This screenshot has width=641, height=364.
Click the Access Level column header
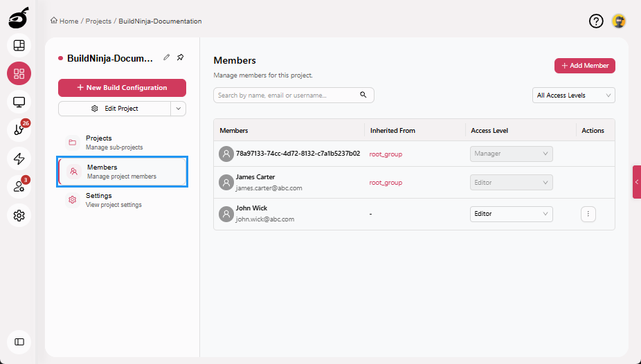(489, 130)
